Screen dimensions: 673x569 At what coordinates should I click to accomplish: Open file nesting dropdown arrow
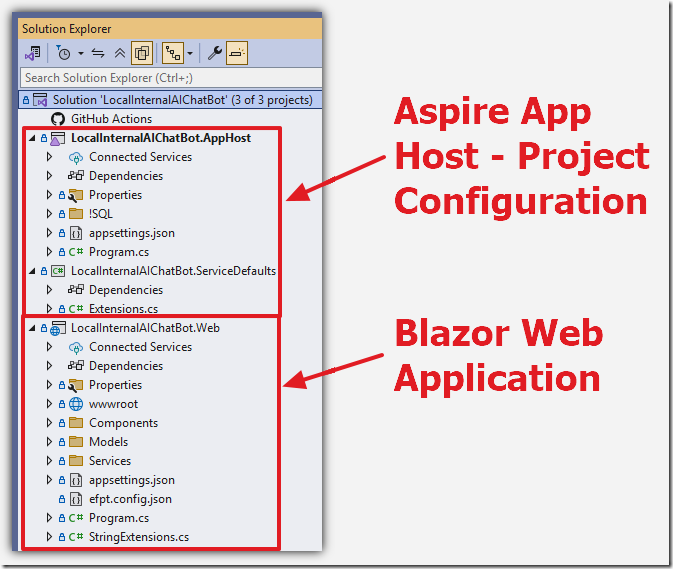coord(190,54)
